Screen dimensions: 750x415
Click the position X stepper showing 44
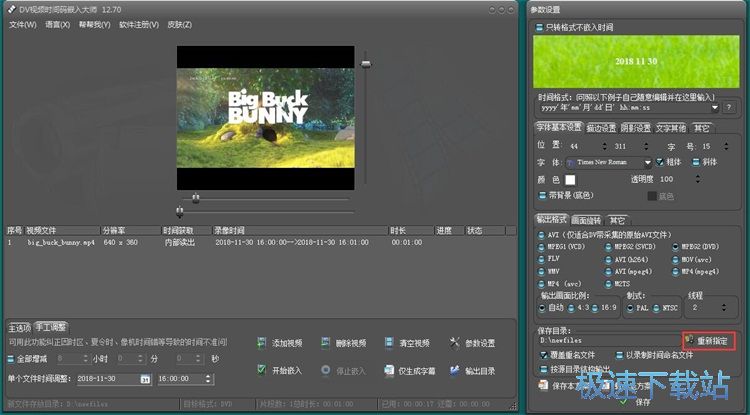[x=604, y=146]
